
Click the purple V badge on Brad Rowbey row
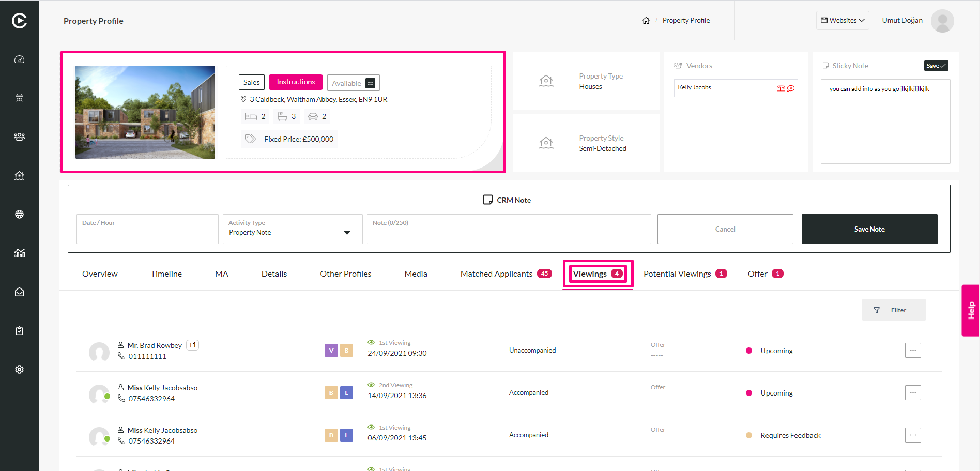(x=331, y=351)
